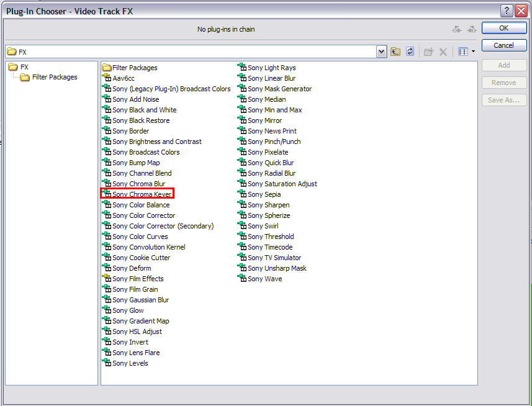Click 'Sony (Legacy Plug-In) Broadcast Colors' text
Viewport: 532px width, 406px height.
(171, 89)
